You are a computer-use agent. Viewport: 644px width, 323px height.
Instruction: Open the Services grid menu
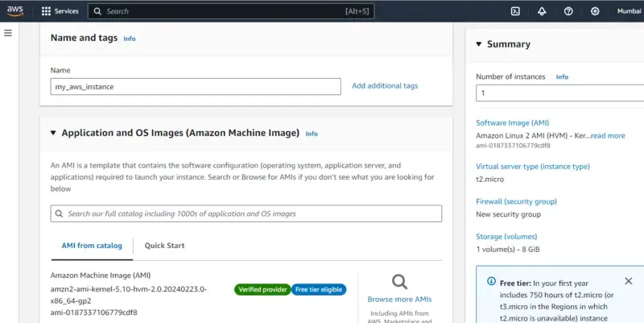pyautogui.click(x=46, y=12)
